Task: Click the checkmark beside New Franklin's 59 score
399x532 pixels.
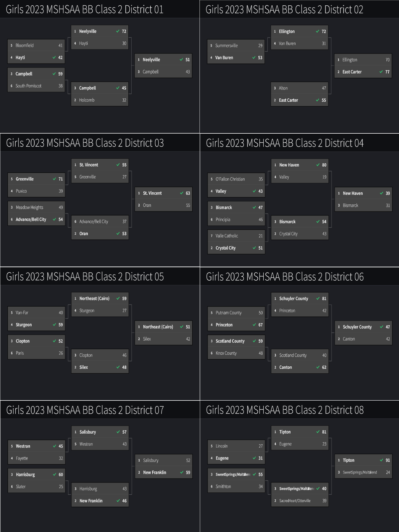Action: [182, 472]
